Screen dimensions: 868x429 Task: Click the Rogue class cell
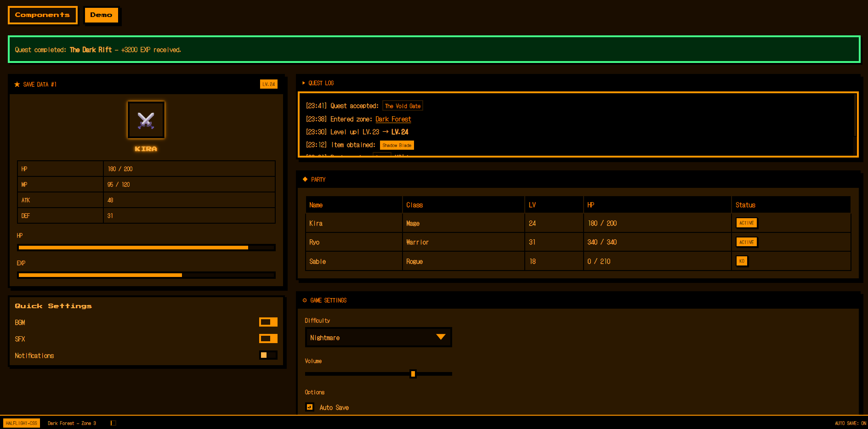click(x=464, y=261)
